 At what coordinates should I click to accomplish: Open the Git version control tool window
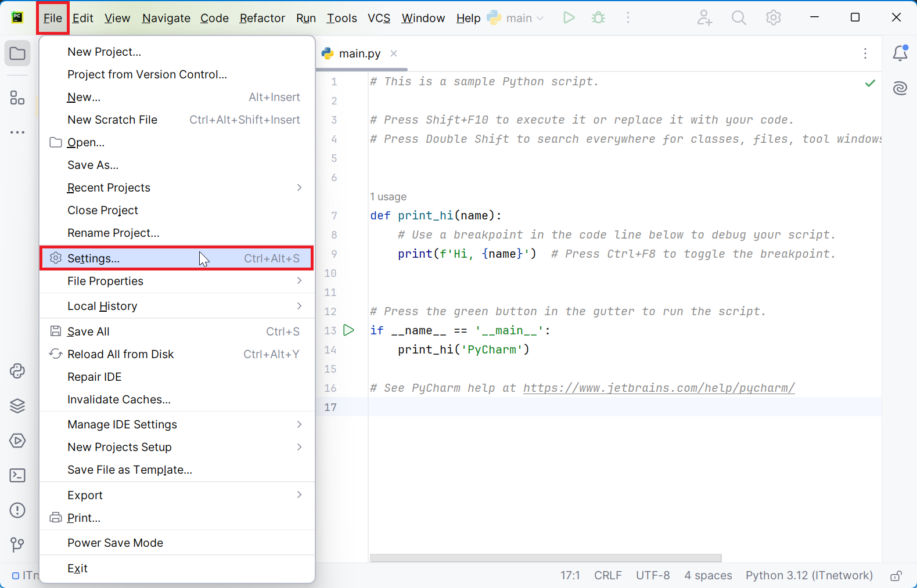(x=17, y=544)
